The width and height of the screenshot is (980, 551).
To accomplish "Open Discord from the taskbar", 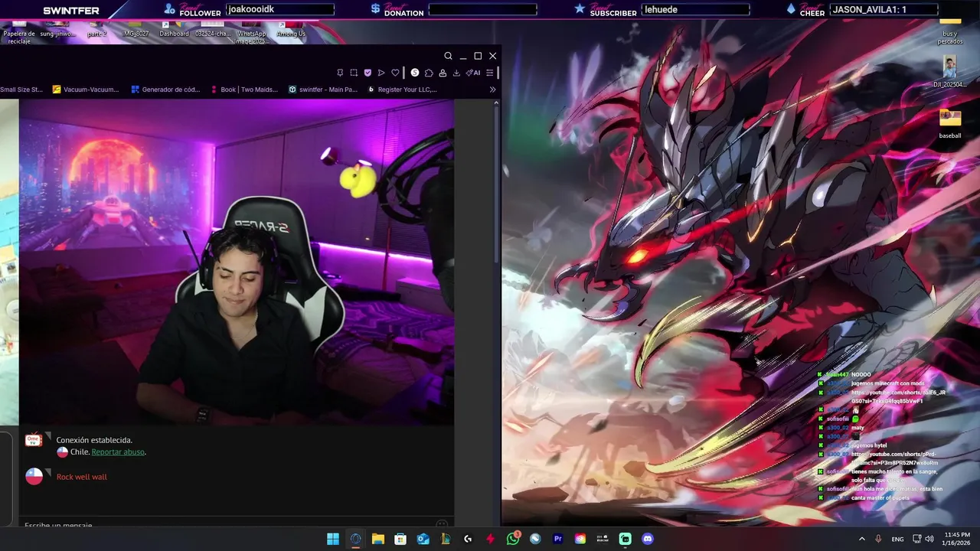I will pos(648,539).
